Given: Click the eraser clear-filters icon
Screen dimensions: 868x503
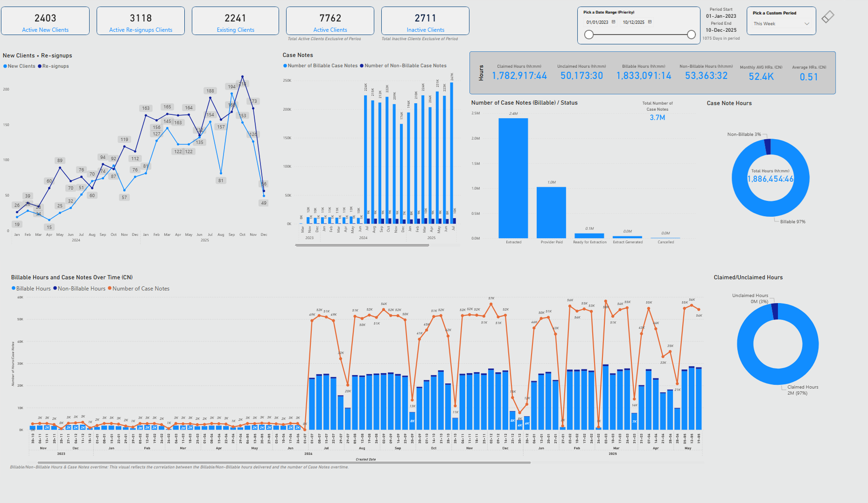Looking at the screenshot, I should (x=827, y=17).
